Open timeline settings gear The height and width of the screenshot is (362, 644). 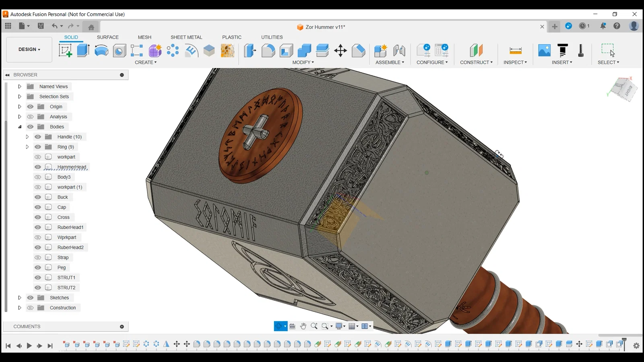coord(636,346)
